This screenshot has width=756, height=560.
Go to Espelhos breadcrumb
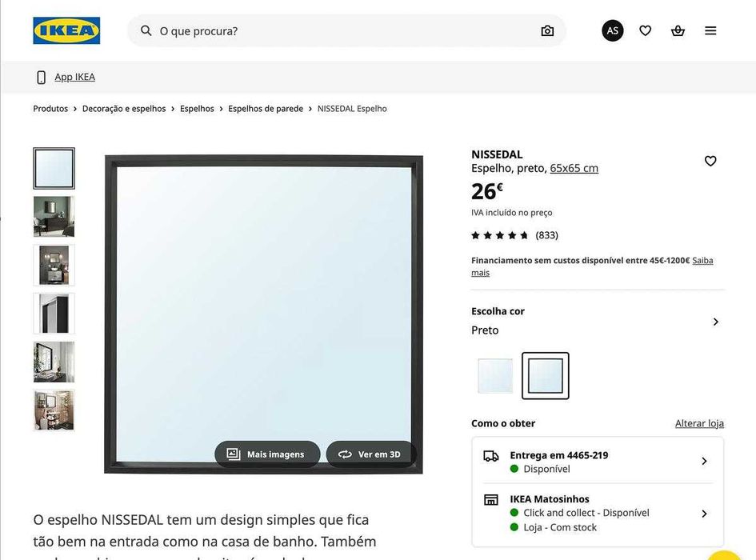197,109
